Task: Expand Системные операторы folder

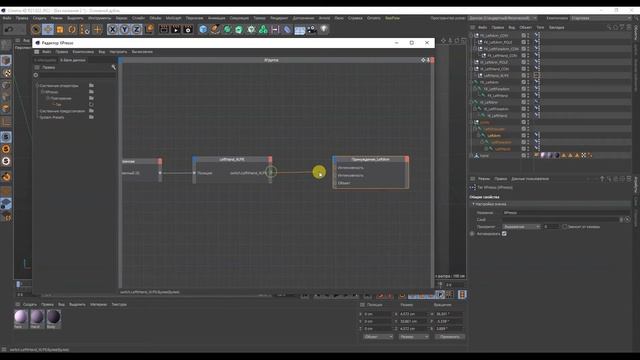Action: (x=37, y=86)
